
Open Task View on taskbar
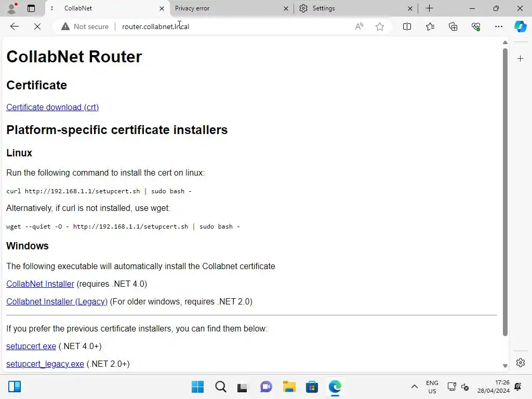point(243,387)
